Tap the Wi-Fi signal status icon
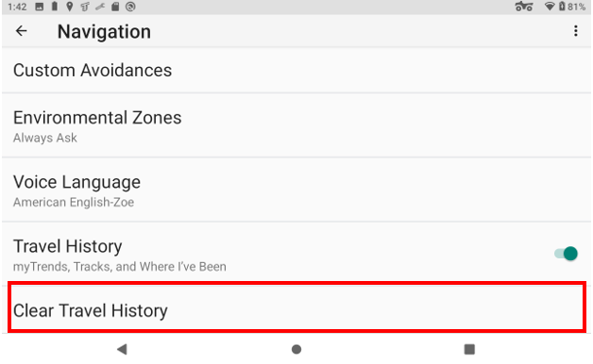The width and height of the screenshot is (593, 364). click(550, 7)
